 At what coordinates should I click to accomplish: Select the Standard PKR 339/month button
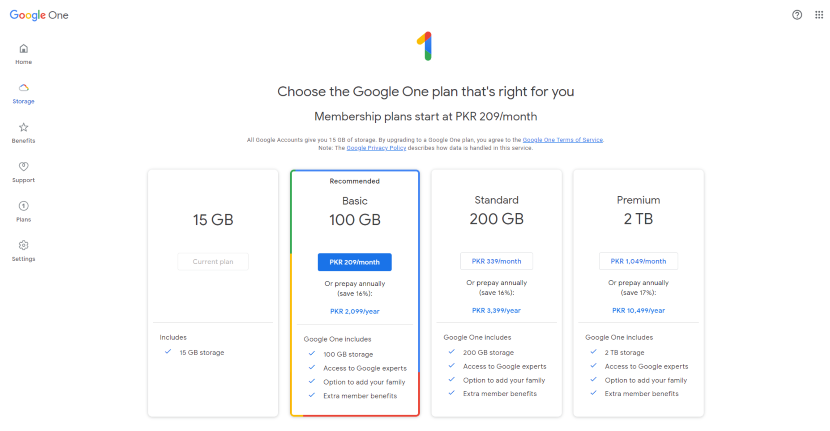(497, 261)
